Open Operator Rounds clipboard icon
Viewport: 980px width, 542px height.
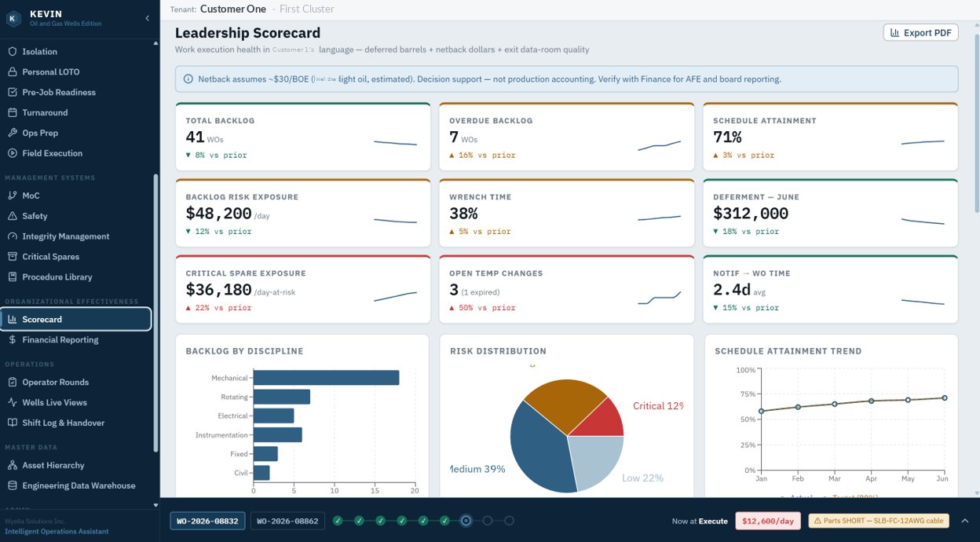tap(12, 383)
